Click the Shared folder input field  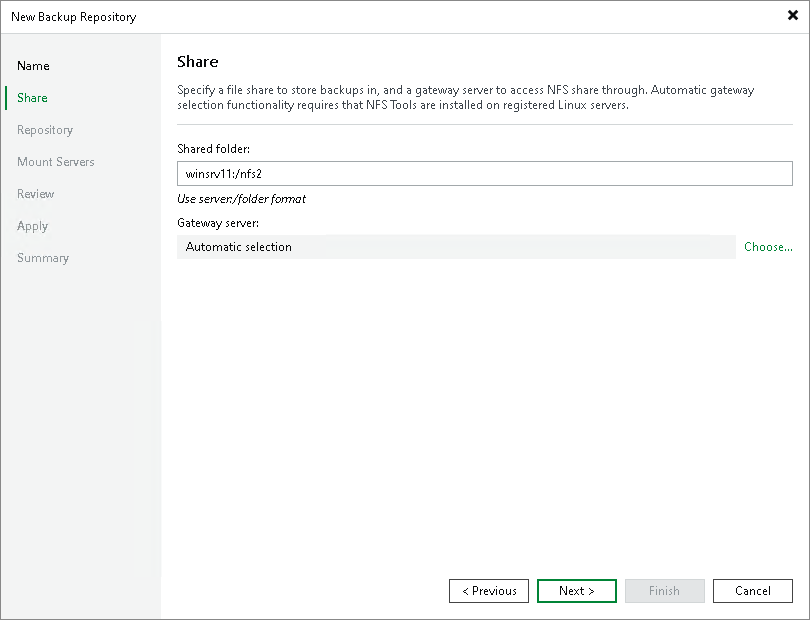485,174
